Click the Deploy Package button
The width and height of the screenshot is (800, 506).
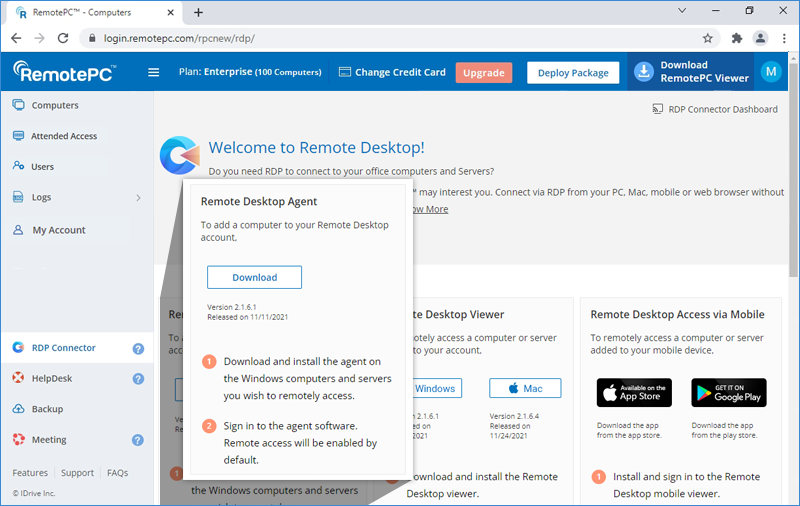click(x=573, y=72)
